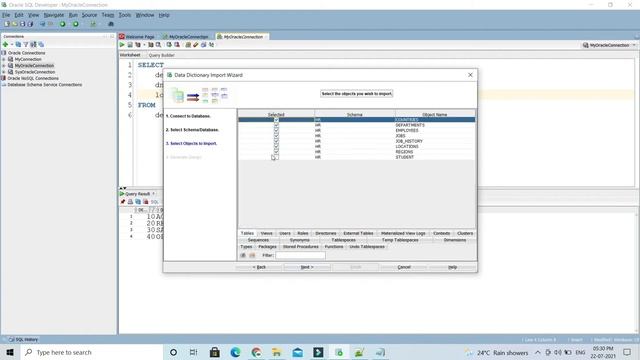This screenshot has height=360, width=640.
Task: Toggle the DEPARTMENTS row checkbox
Action: pos(276,125)
